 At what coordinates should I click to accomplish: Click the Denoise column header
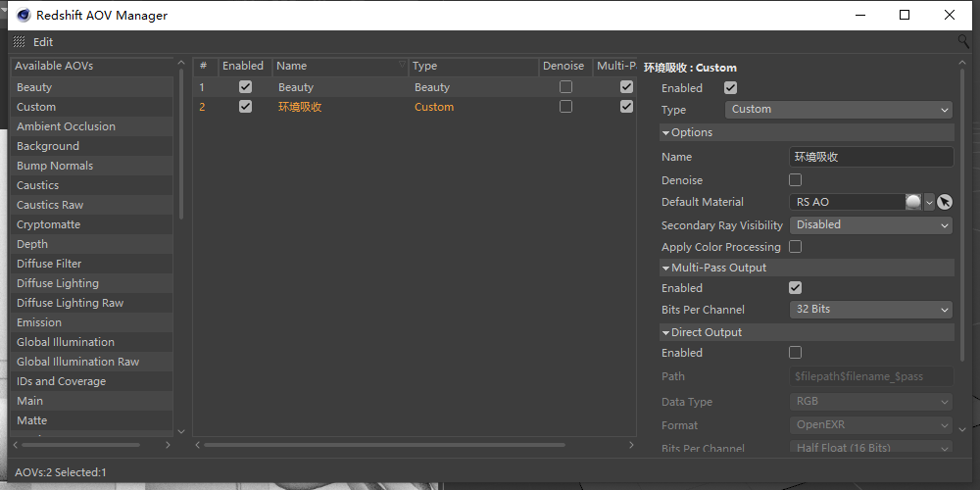coord(565,67)
